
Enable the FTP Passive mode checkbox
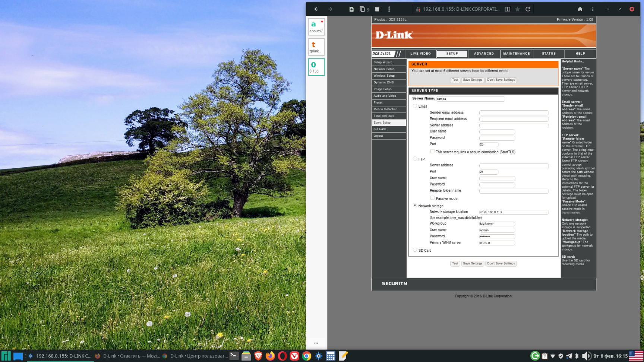point(432,198)
